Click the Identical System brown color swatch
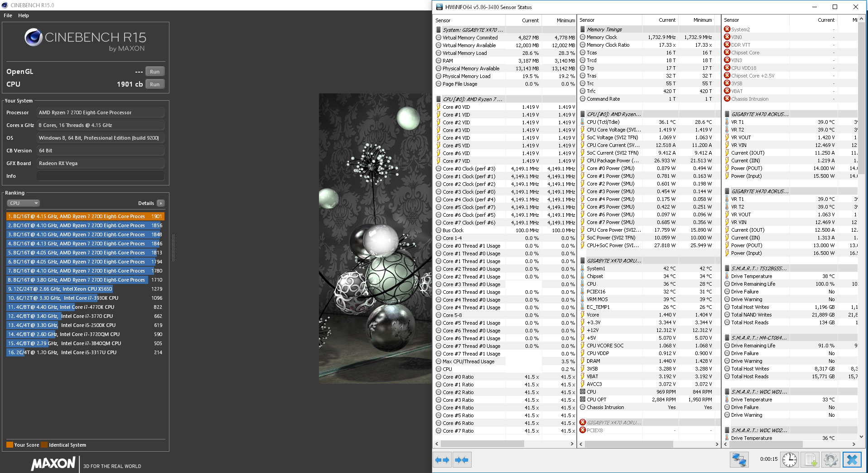868x473 pixels. pos(44,445)
